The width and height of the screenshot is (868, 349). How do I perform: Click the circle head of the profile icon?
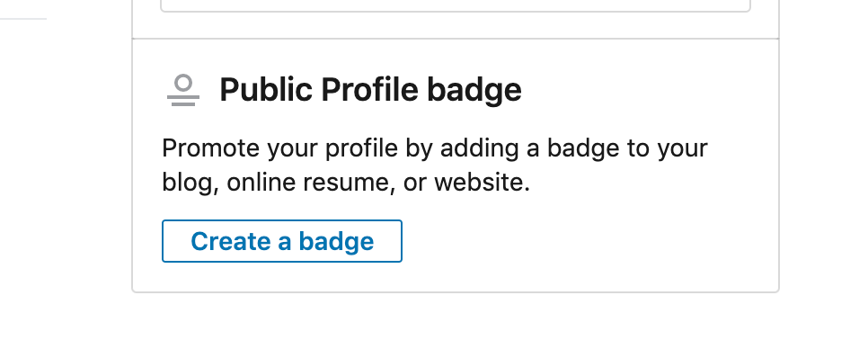(x=182, y=84)
